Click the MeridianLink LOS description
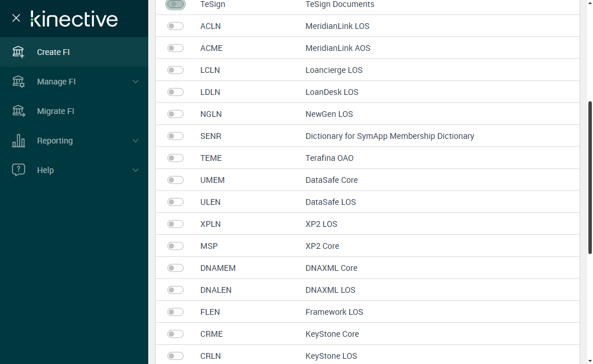593x364 pixels. (338, 26)
